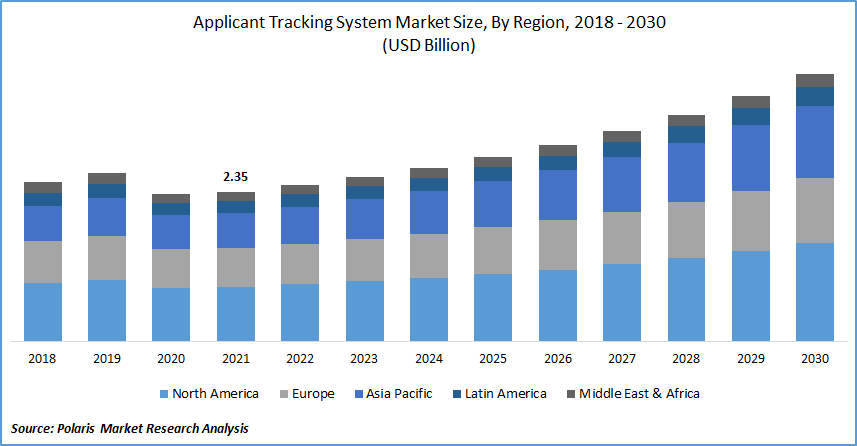Select the 2030 x-axis year label
This screenshot has height=446, width=857.
pos(814,358)
